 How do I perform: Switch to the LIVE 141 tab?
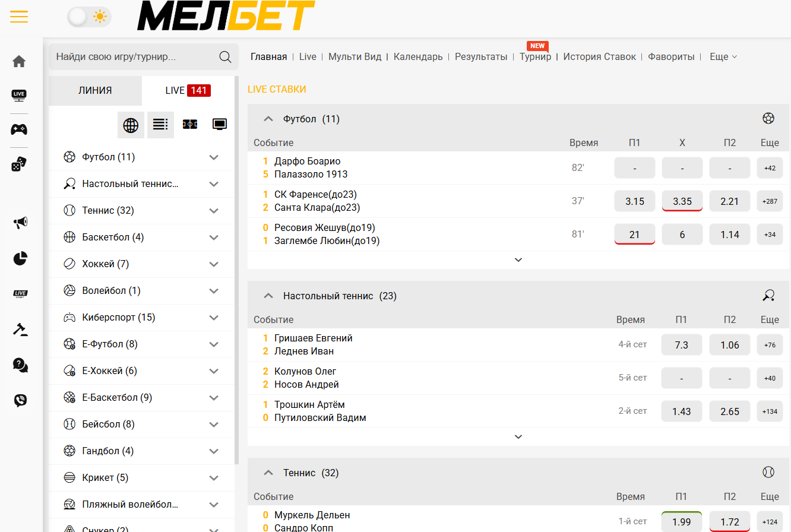[x=188, y=91]
